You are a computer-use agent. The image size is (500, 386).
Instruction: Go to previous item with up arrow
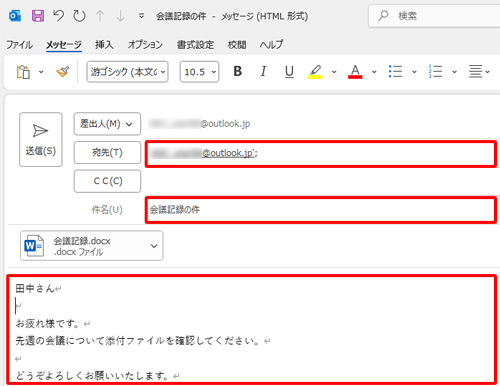[100, 16]
